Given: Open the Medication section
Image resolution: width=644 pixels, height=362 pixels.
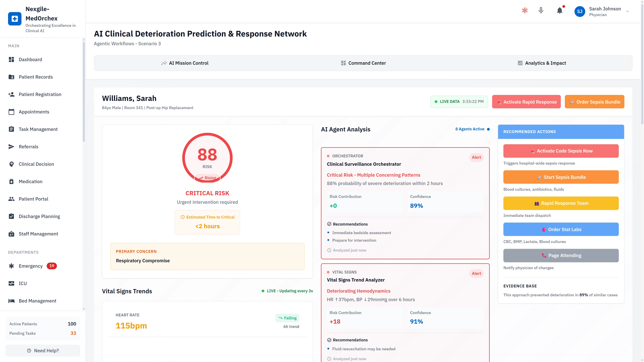Looking at the screenshot, I should click(x=31, y=181).
